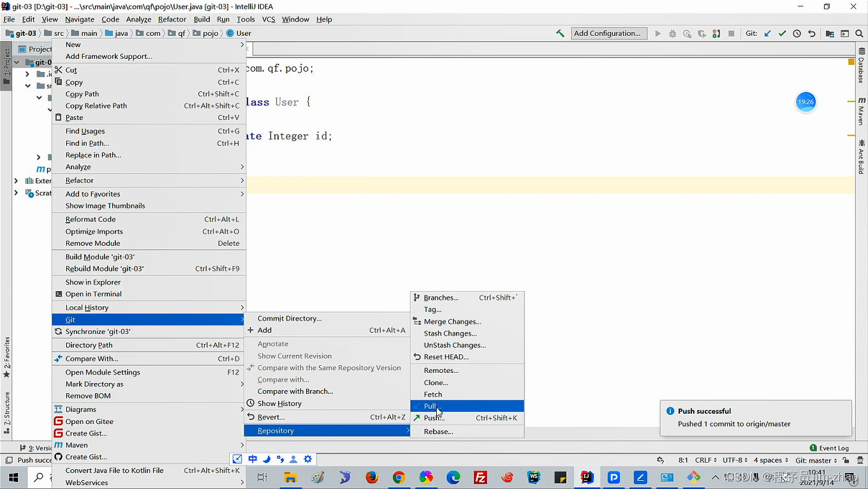Choose Branches... in the Repository submenu
Viewport: 868px width, 489px height.
click(467, 297)
